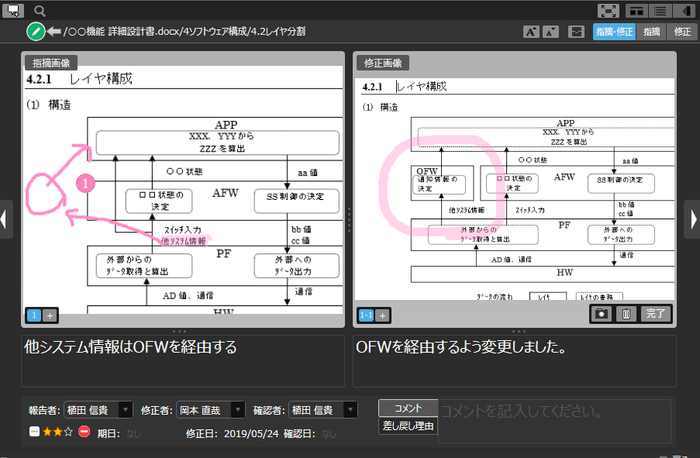Select correction image page 1-1 tab
Image resolution: width=700 pixels, height=458 pixels.
(x=366, y=316)
